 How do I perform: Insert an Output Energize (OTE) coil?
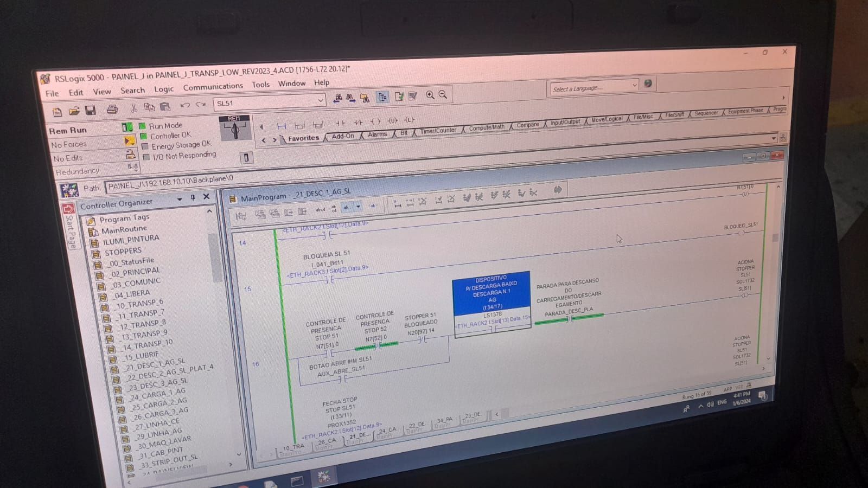[x=375, y=121]
